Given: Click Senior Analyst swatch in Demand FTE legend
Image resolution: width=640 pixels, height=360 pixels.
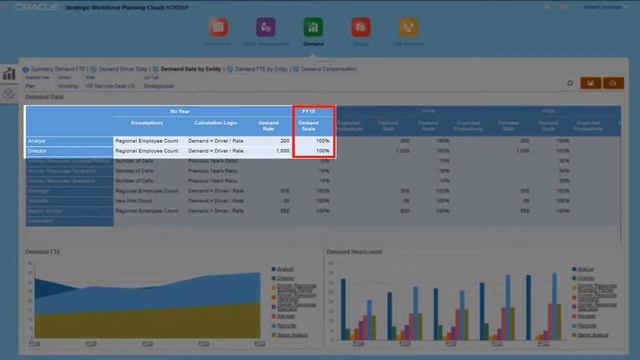Looking at the screenshot, I should [x=273, y=335].
